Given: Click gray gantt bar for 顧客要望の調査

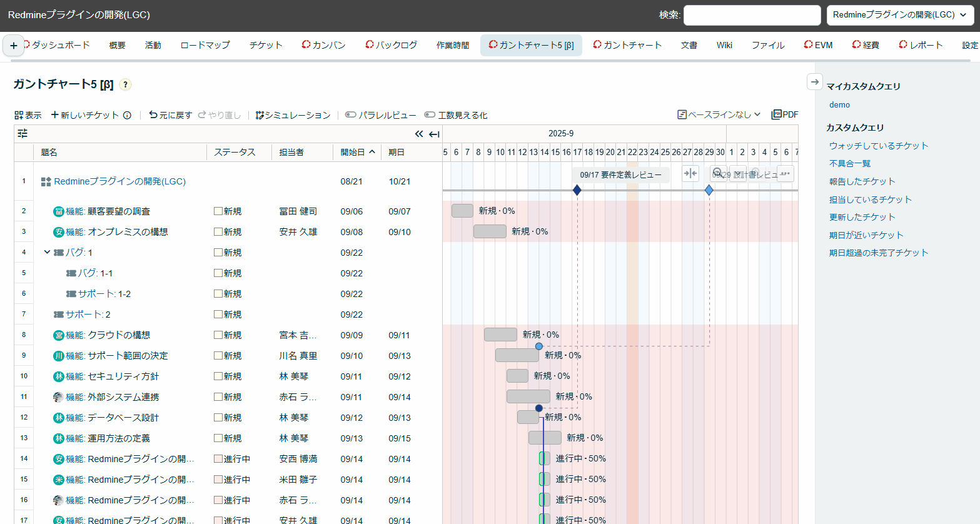Looking at the screenshot, I should click(462, 211).
